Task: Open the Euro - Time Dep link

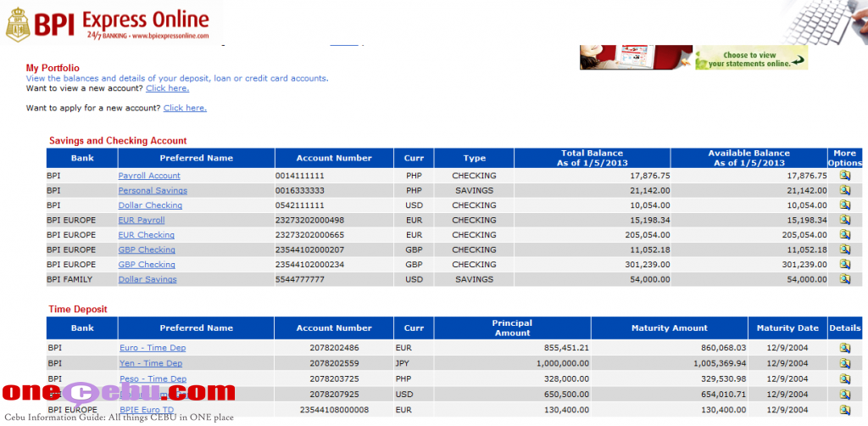Action: click(153, 348)
